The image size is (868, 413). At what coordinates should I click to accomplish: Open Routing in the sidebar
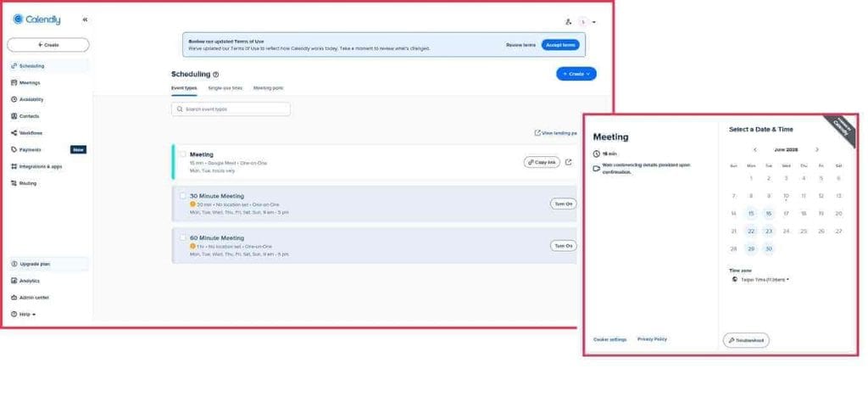pos(48,183)
